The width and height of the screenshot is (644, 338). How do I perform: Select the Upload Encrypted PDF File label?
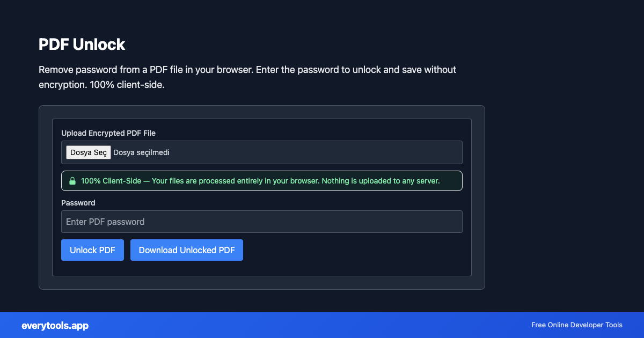(x=108, y=133)
